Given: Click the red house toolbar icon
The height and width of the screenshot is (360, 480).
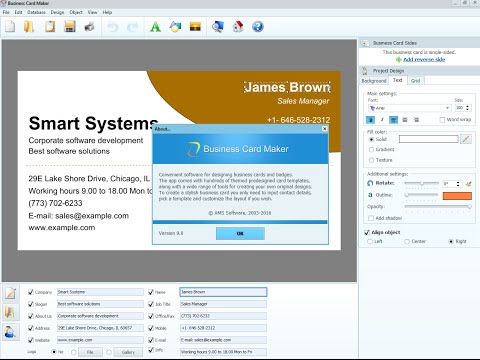Looking at the screenshot, I should tap(238, 27).
